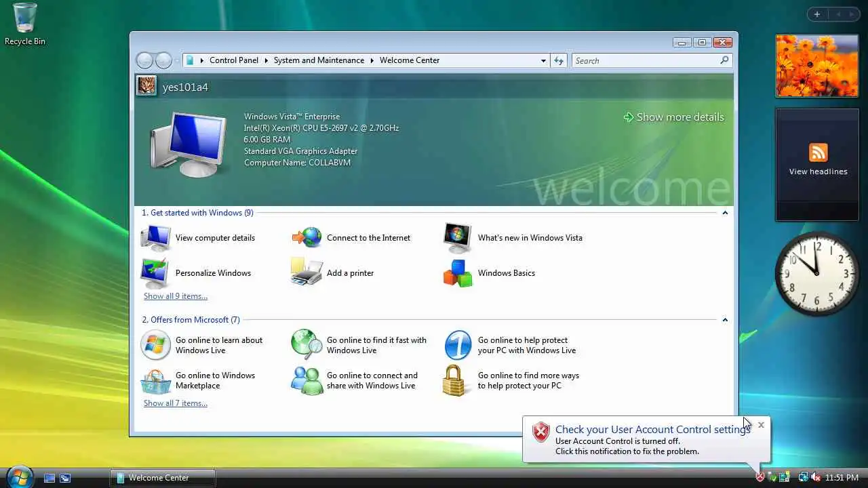Click the yes101a4 username text
Image resolution: width=868 pixels, height=488 pixels.
pyautogui.click(x=185, y=87)
